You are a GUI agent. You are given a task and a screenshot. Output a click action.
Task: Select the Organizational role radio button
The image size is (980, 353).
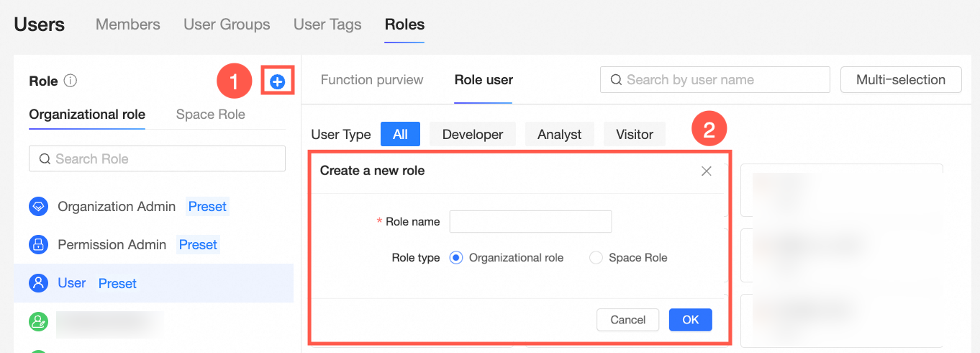(455, 258)
